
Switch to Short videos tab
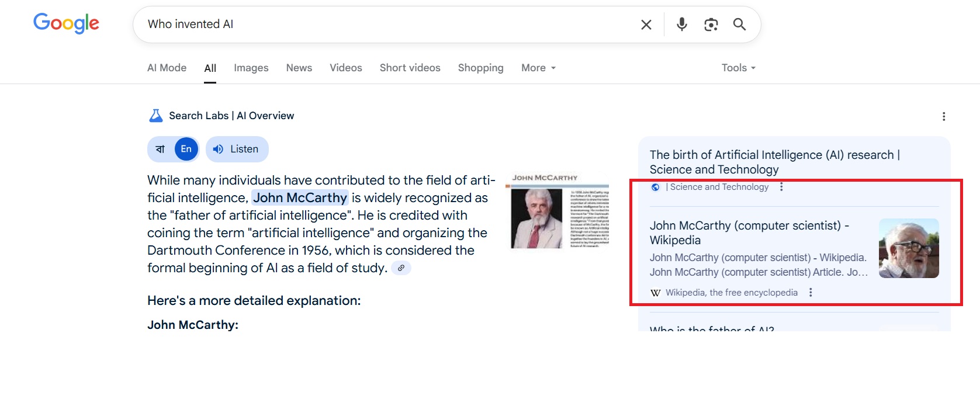pos(410,68)
